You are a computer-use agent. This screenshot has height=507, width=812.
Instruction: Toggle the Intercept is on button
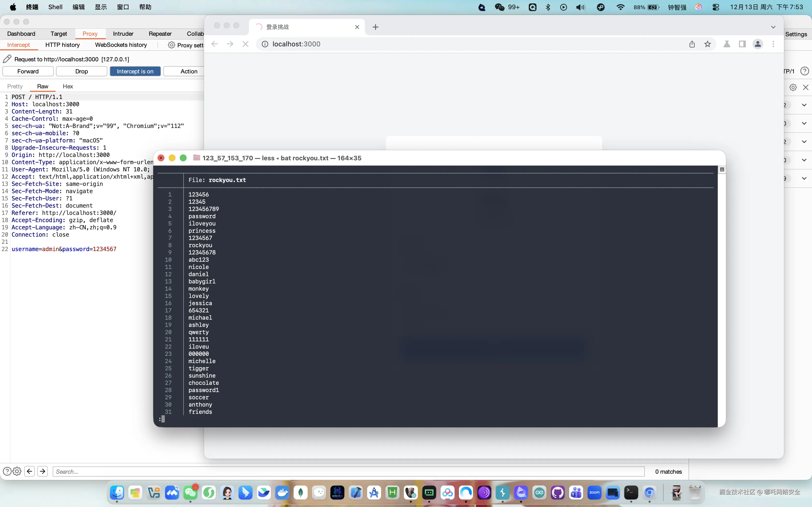point(135,71)
